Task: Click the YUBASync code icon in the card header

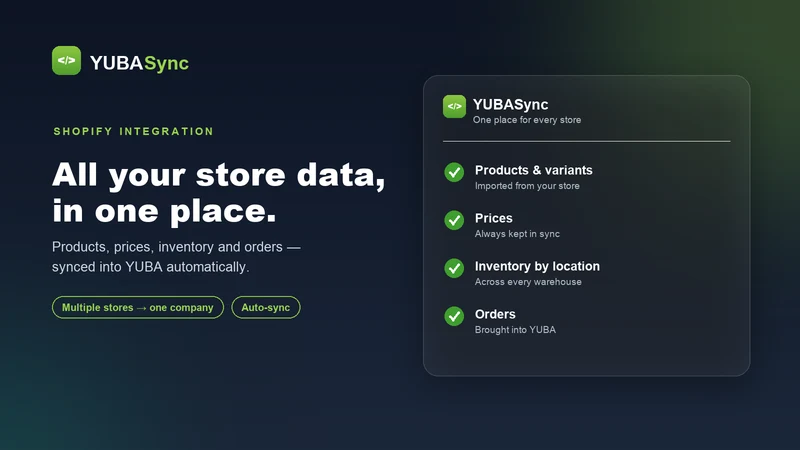Action: tap(454, 106)
